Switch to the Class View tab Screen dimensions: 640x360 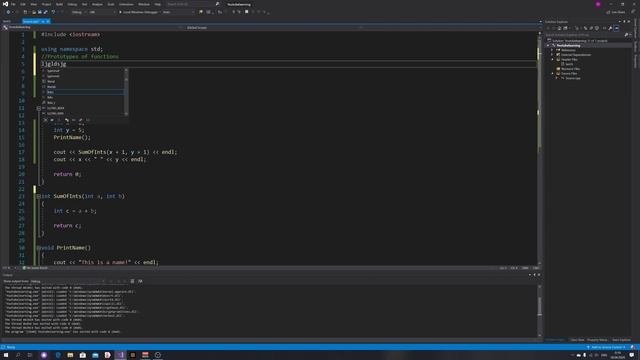577,340
